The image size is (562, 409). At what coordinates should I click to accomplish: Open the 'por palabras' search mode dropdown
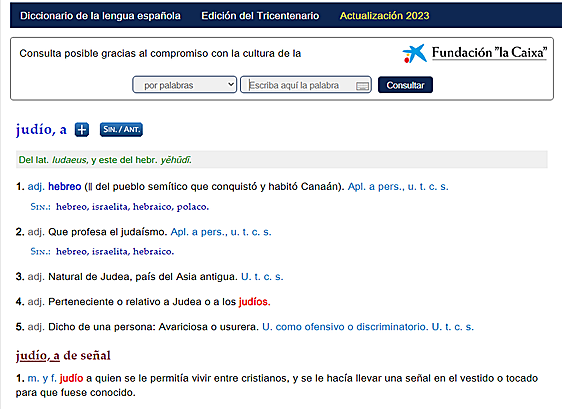[185, 85]
